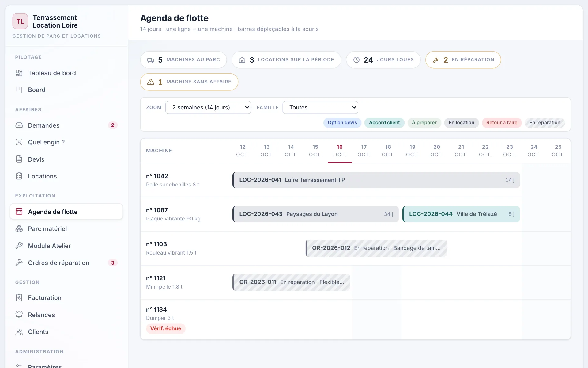Select the LOC-2026-043 Paysages du Layon bar
Image resolution: width=588 pixels, height=368 pixels.
coord(315,214)
